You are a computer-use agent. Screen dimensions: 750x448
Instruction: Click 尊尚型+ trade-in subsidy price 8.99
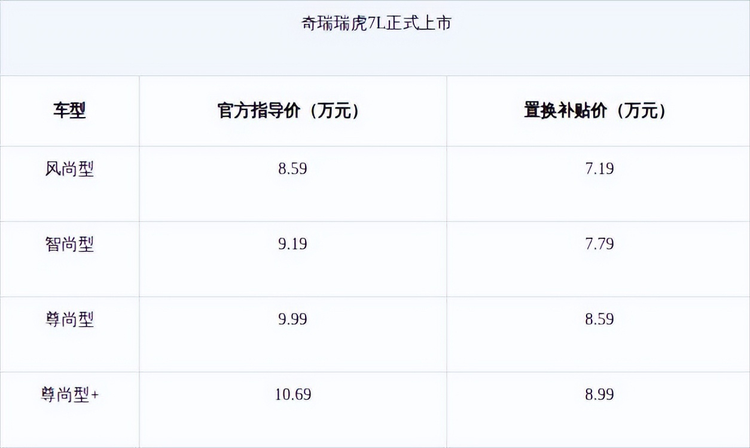click(x=598, y=394)
